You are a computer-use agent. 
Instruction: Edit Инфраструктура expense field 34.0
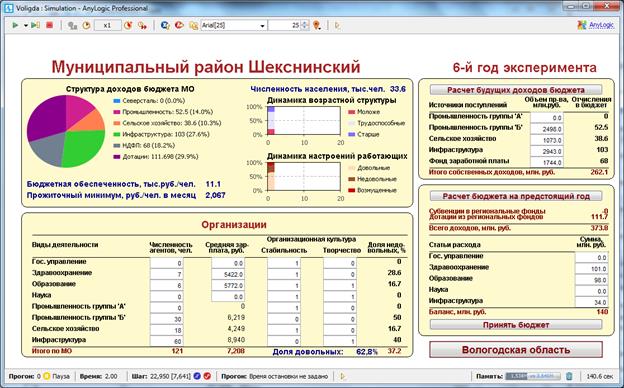coord(591,302)
